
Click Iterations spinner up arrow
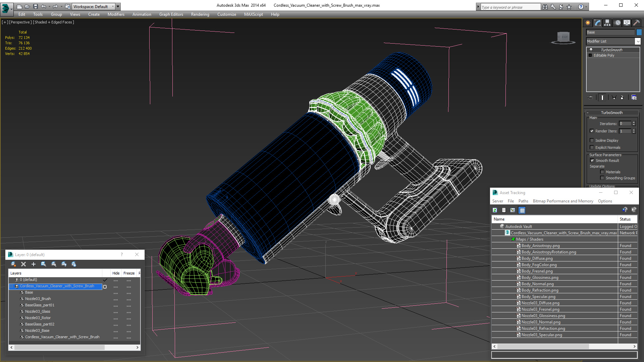pyautogui.click(x=634, y=122)
